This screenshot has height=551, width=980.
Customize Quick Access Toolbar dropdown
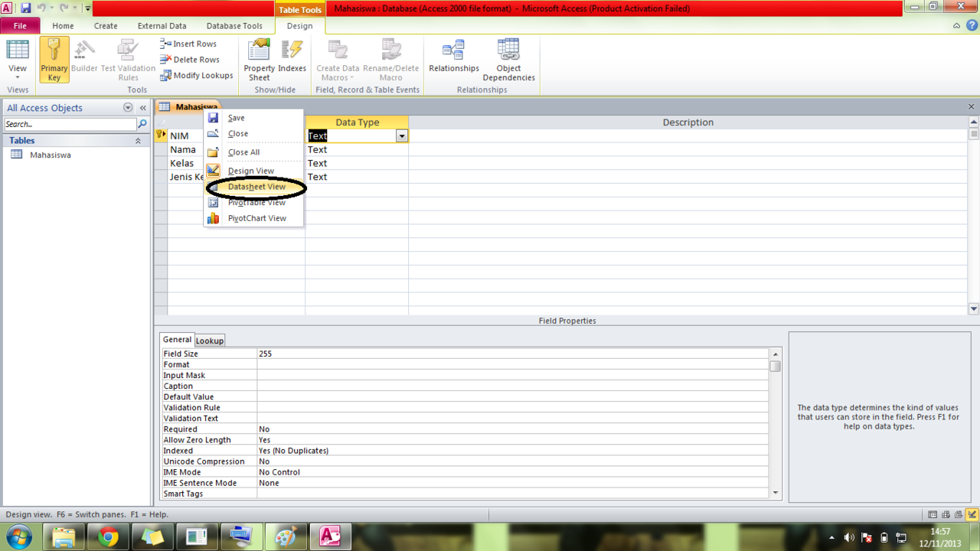tap(87, 8)
